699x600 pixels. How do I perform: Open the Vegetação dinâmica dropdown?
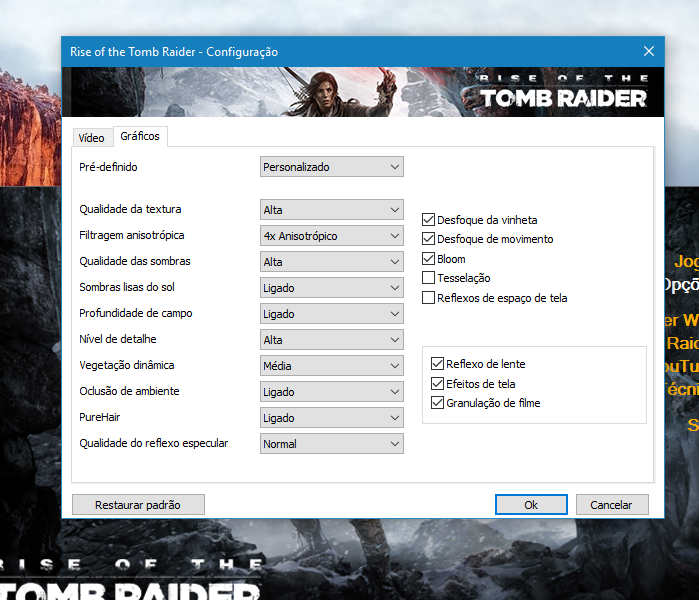[x=332, y=366]
